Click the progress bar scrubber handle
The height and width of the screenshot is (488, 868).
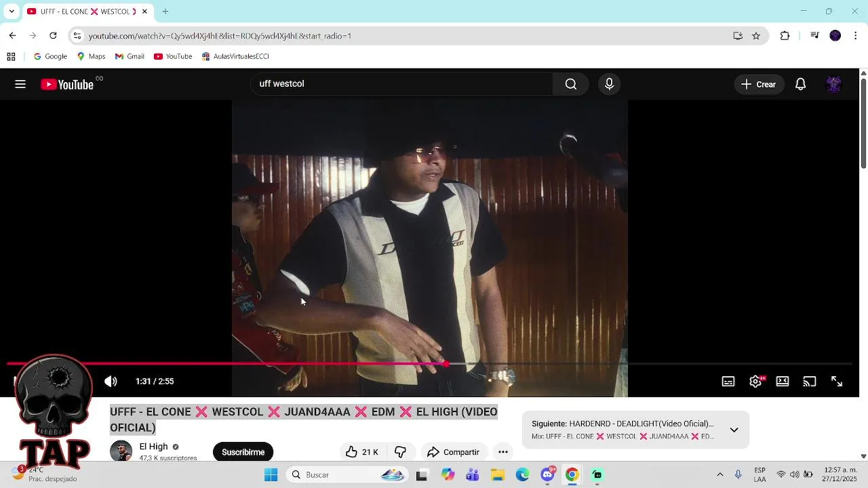(x=446, y=364)
